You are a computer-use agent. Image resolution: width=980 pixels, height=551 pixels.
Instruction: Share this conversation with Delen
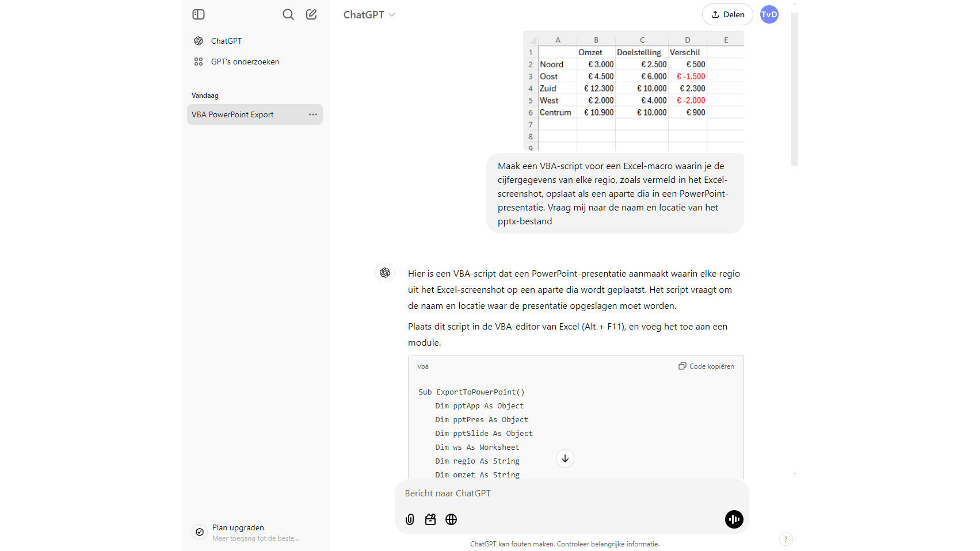pos(727,14)
